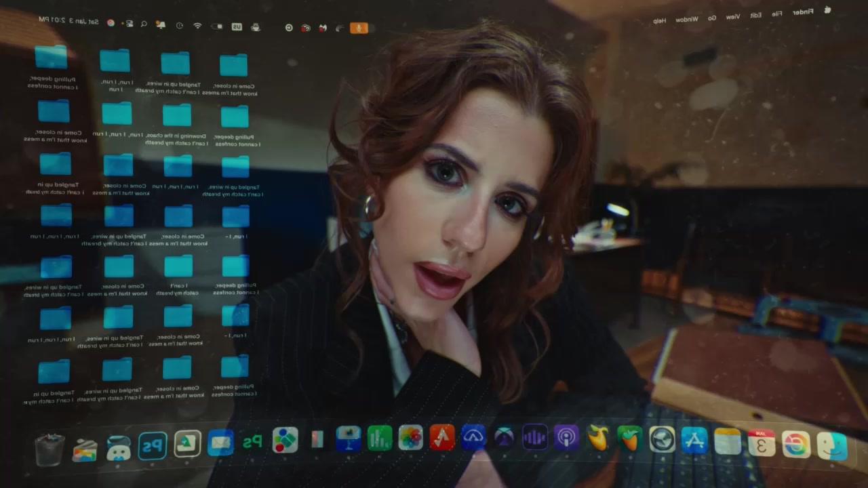Screen dimensions: 868x488
Task: Open the App Store dock icon
Action: coord(694,441)
